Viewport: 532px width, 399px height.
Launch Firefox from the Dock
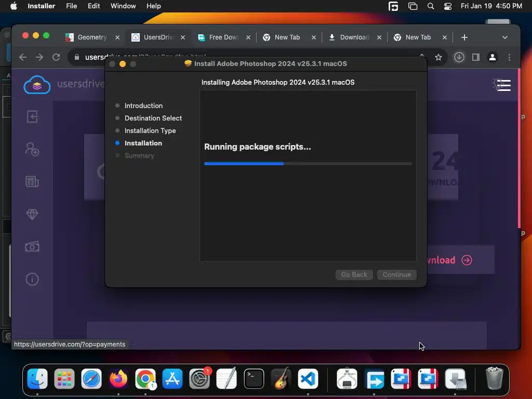[118, 379]
